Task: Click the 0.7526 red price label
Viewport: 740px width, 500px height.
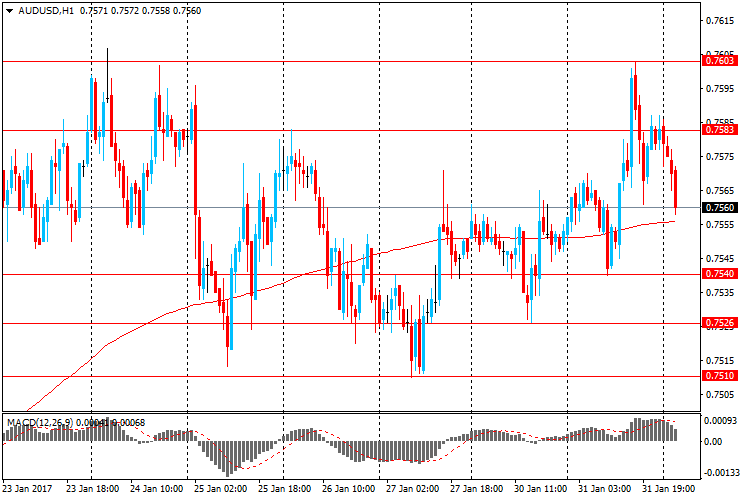Action: coord(719,323)
